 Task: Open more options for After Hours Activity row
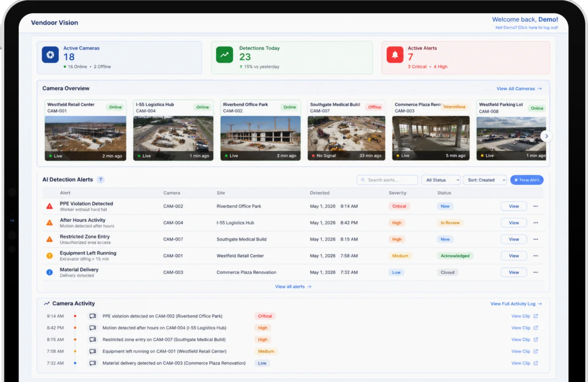coord(535,223)
